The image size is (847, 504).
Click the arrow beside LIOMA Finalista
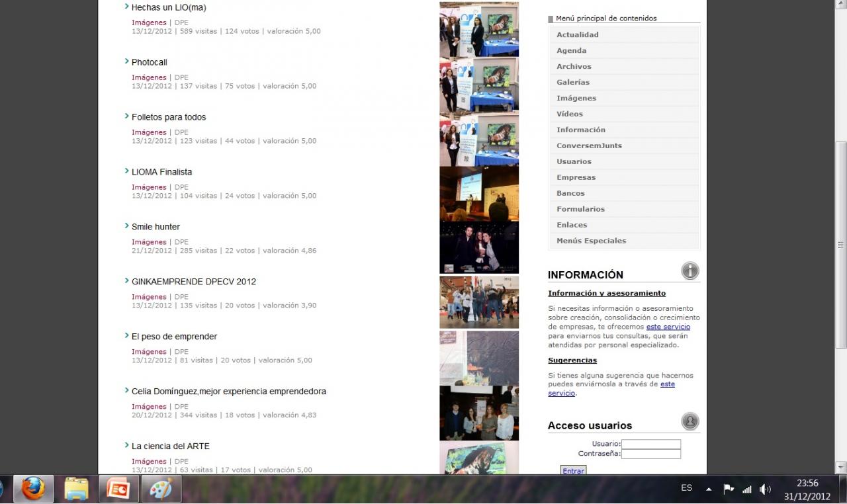pos(126,171)
